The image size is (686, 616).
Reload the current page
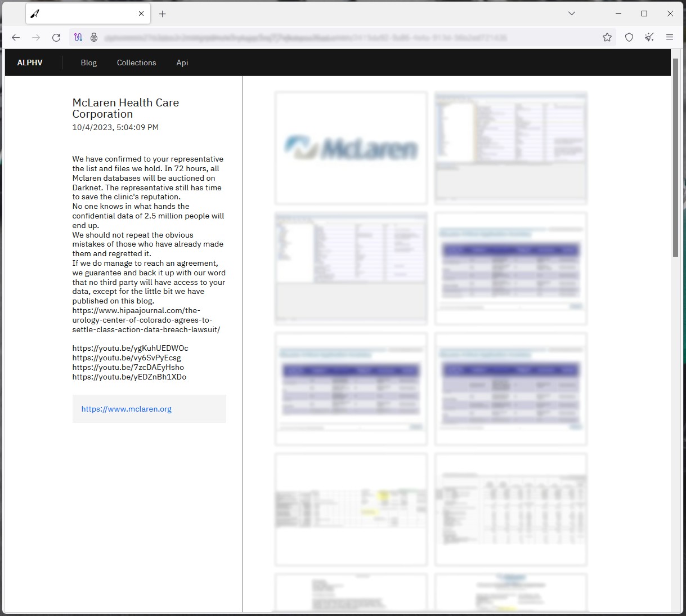pos(56,37)
